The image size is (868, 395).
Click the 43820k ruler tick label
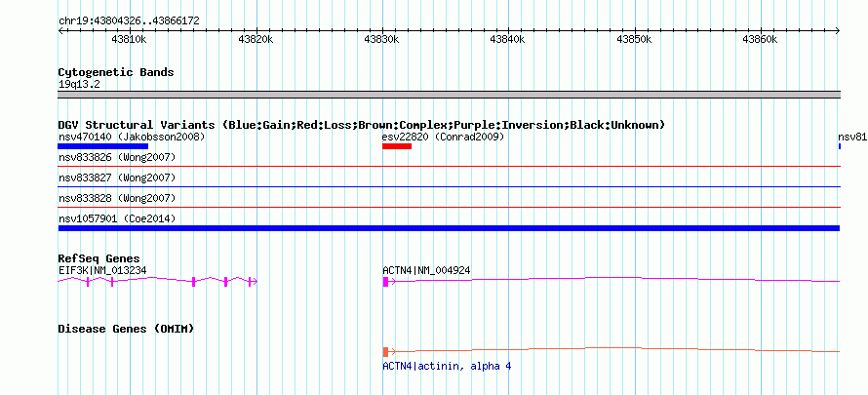click(x=256, y=39)
